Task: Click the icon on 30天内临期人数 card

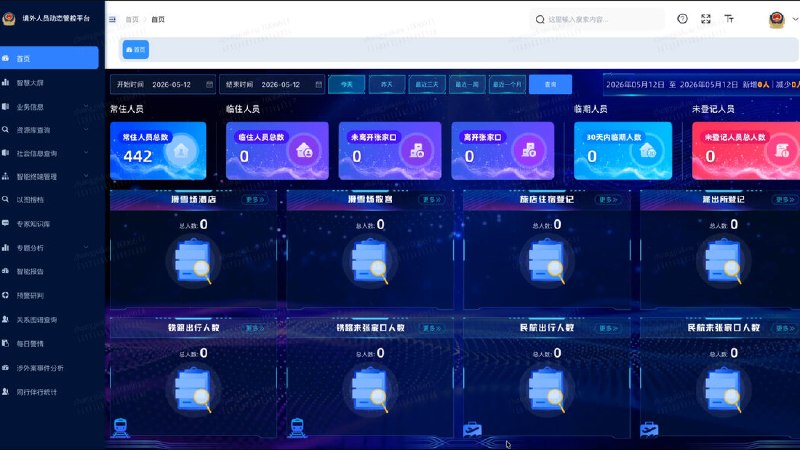Action: pyautogui.click(x=647, y=151)
